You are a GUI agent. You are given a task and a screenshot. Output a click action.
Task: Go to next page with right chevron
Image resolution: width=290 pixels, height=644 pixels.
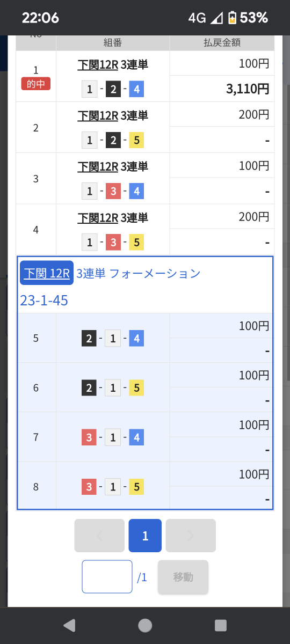click(191, 536)
